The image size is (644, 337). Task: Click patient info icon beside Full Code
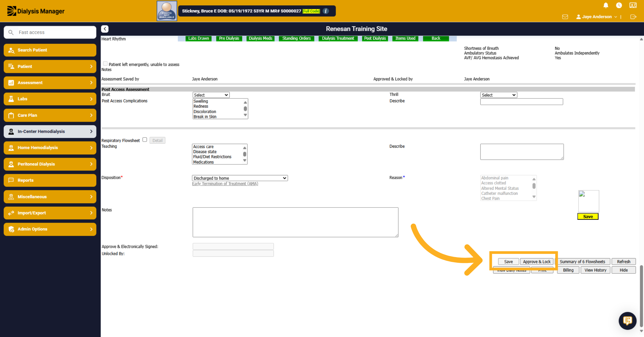coord(326,11)
